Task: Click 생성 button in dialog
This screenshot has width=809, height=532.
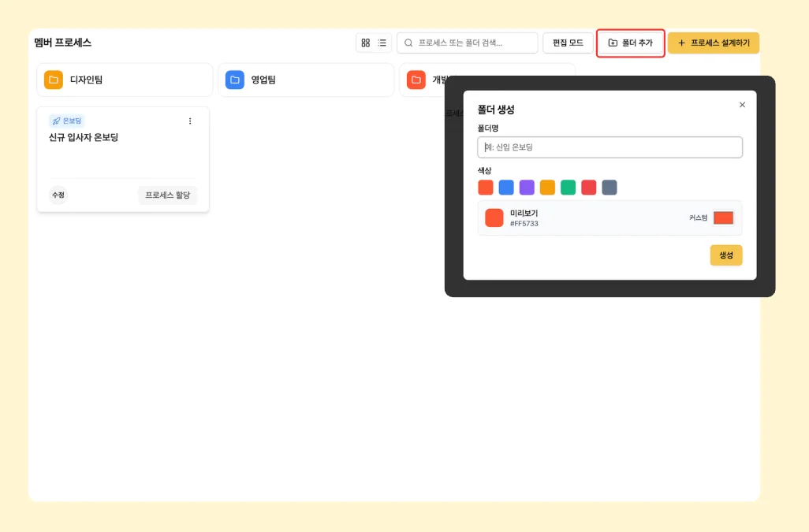Action: pos(725,255)
